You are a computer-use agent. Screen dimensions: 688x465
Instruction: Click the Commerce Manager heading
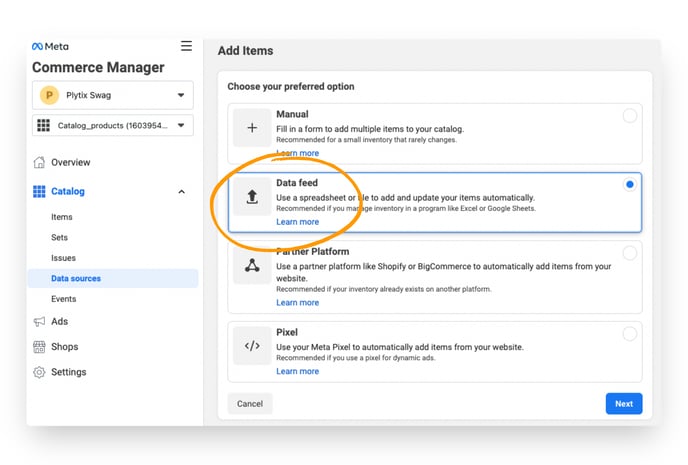point(98,68)
